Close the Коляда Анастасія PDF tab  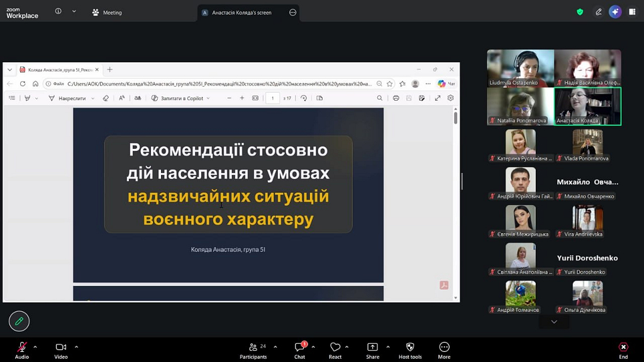[x=97, y=70]
